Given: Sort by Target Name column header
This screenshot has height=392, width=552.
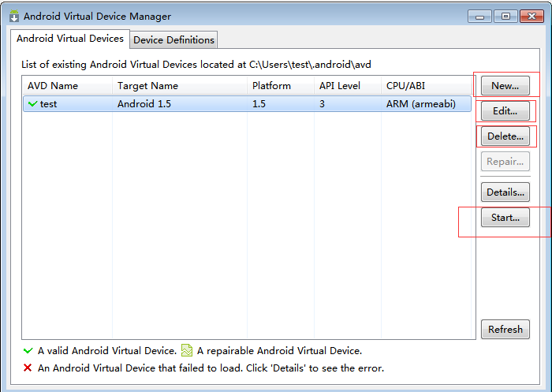Looking at the screenshot, I should pos(180,86).
